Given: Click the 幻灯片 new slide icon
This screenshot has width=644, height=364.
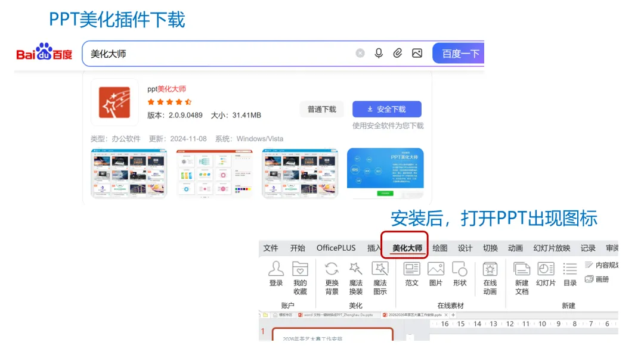Looking at the screenshot, I should [546, 269].
